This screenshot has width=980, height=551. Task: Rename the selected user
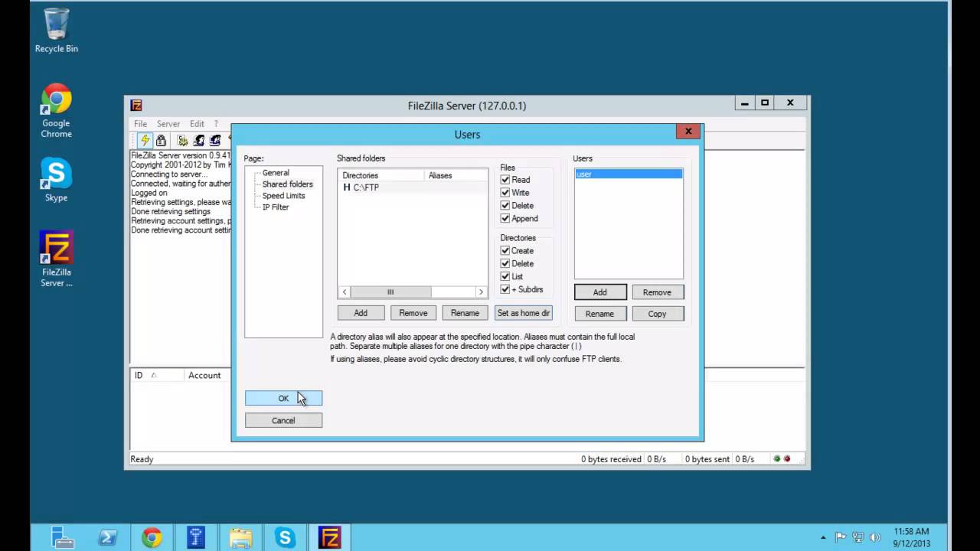[600, 314]
